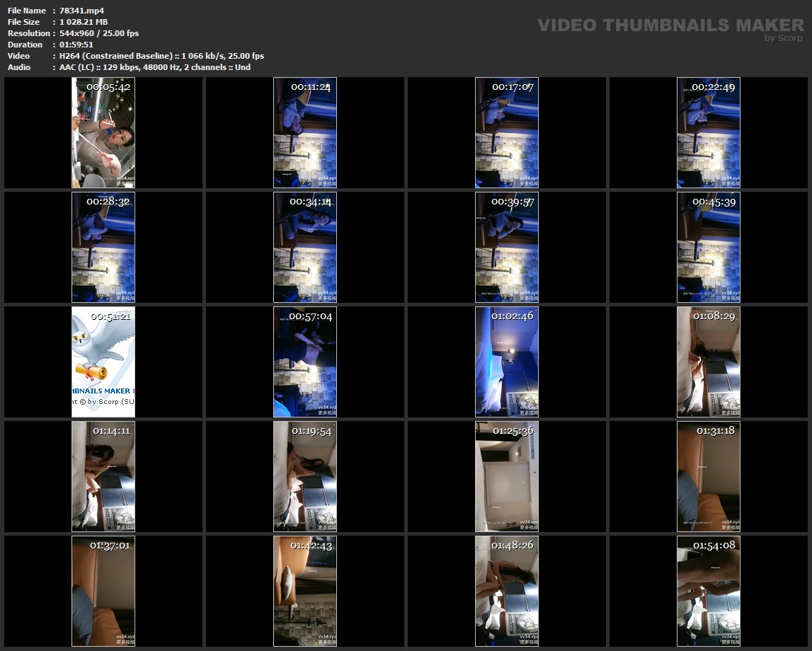Click the duration value 01:59:51
This screenshot has width=812, height=651.
pyautogui.click(x=76, y=45)
